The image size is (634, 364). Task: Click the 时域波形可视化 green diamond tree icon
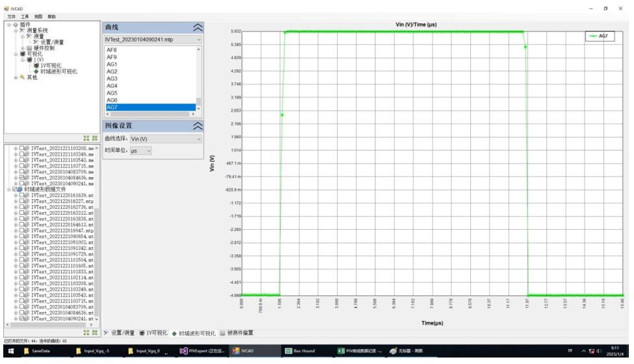tap(36, 71)
